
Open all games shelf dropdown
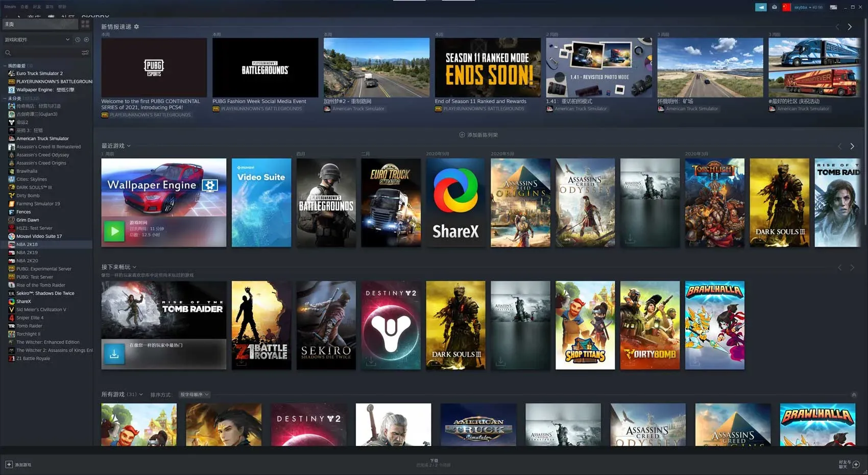141,394
